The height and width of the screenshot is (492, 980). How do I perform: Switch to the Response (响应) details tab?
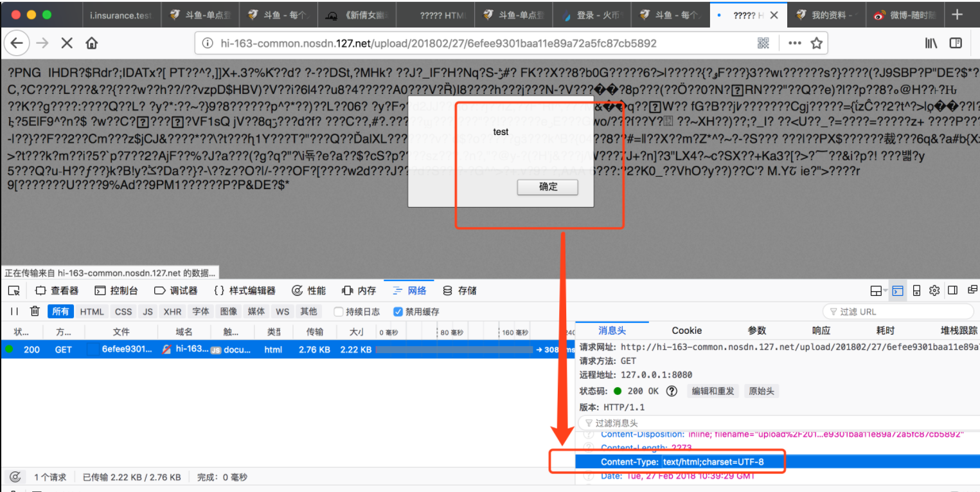tap(821, 331)
